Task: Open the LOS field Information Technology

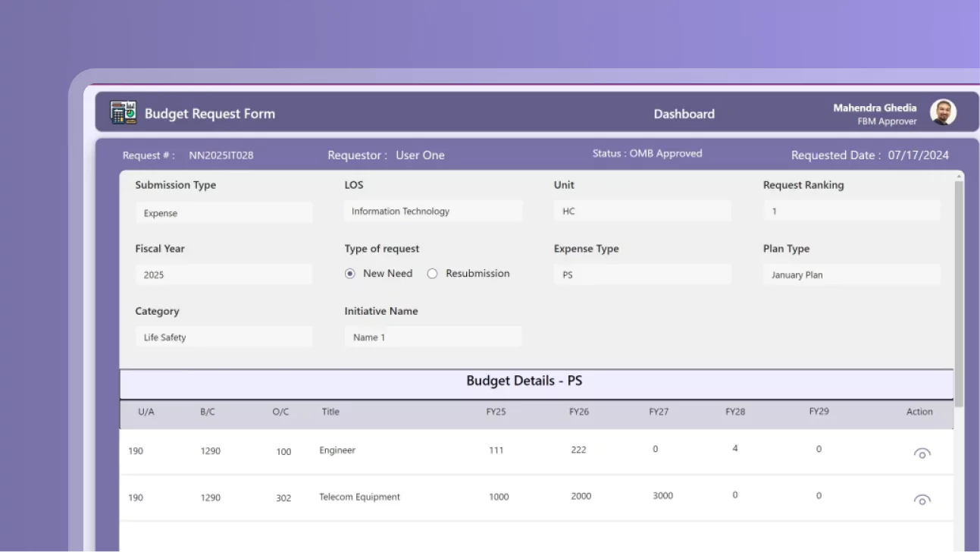Action: [x=433, y=211]
